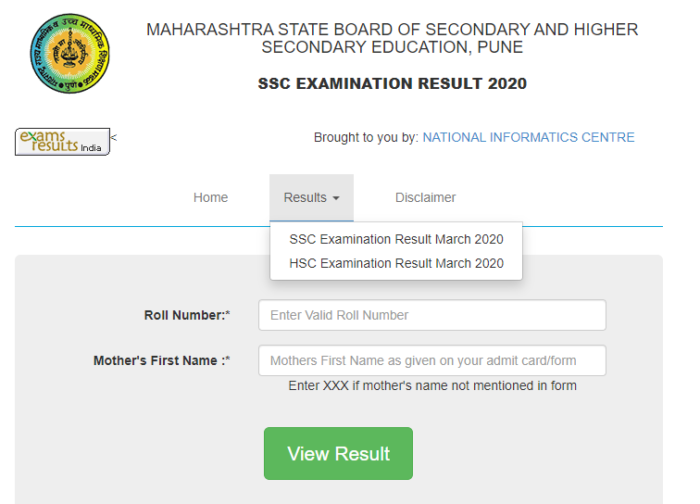Click the Maharashtra State Board circular logo
Screen dimensions: 700x504
[70, 54]
